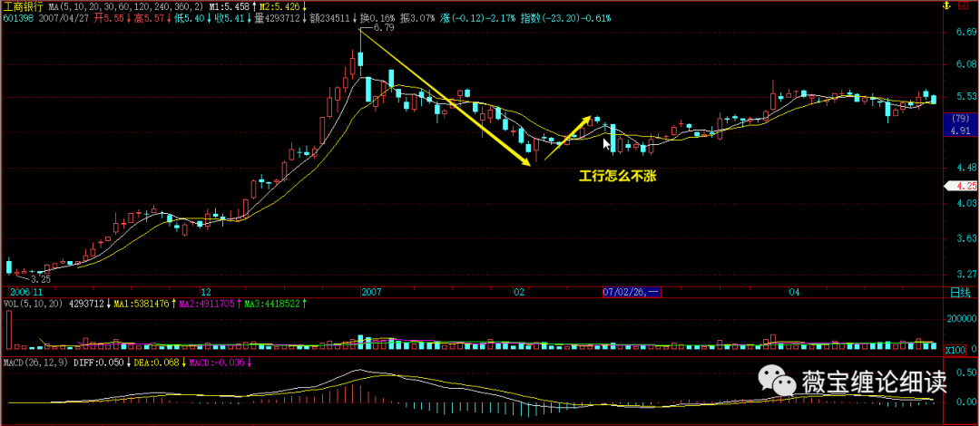
Task: Click the 200000 volume axis label
Action: click(963, 318)
